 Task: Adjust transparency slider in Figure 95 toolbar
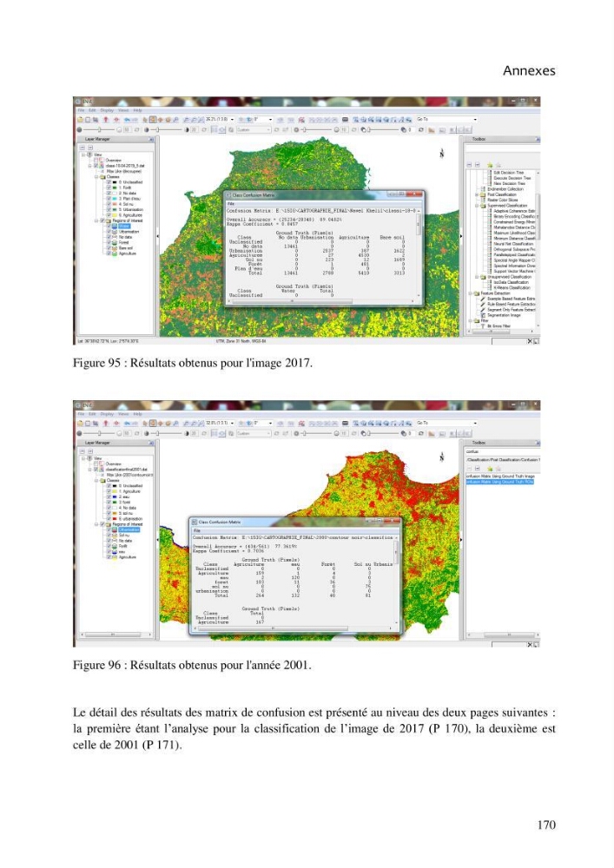(383, 130)
